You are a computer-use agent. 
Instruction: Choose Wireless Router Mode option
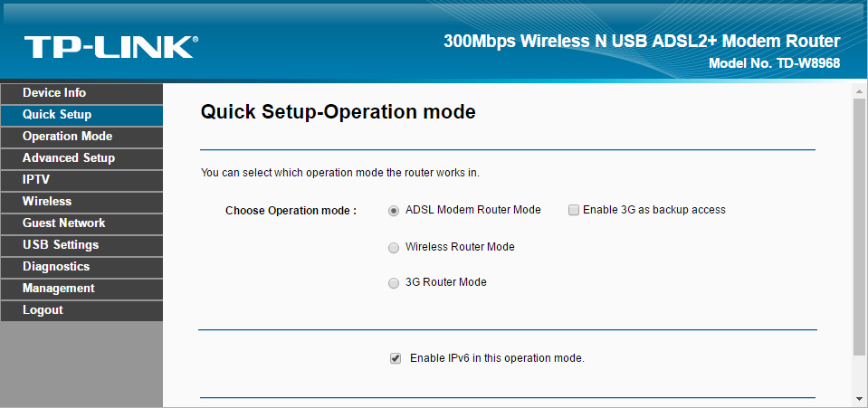[394, 248]
